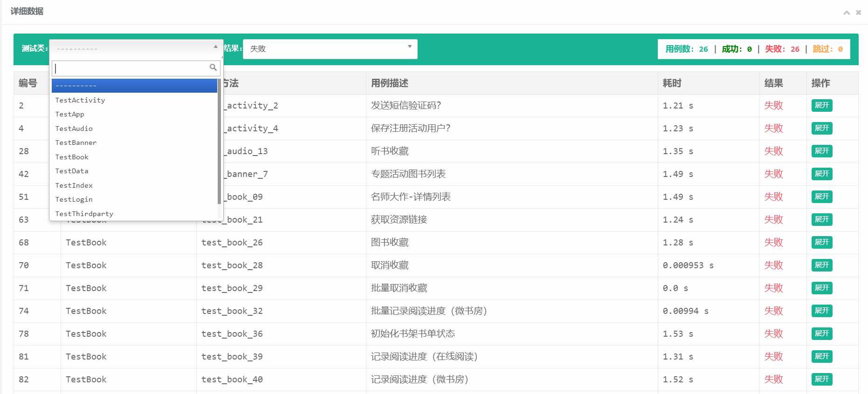
Task: Expand row 42 专题活动图书列表 details
Action: point(822,174)
